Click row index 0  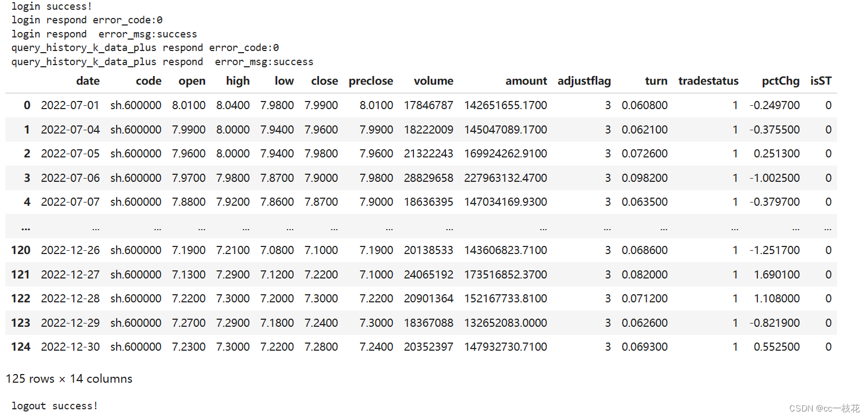pyautogui.click(x=27, y=105)
